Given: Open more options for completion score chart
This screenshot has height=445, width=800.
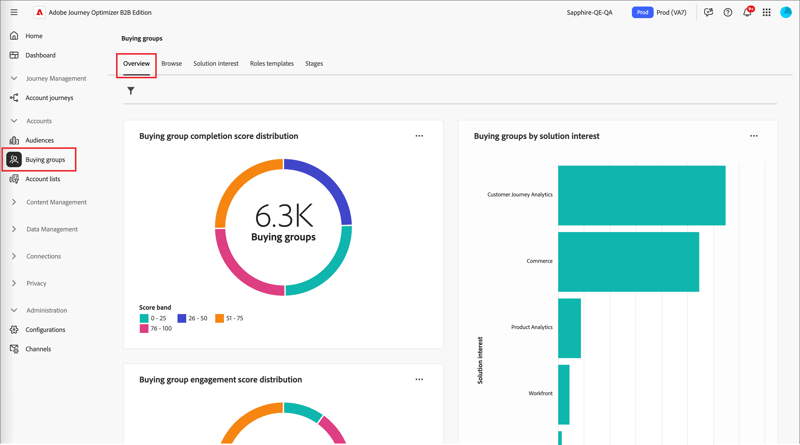Looking at the screenshot, I should (x=419, y=136).
